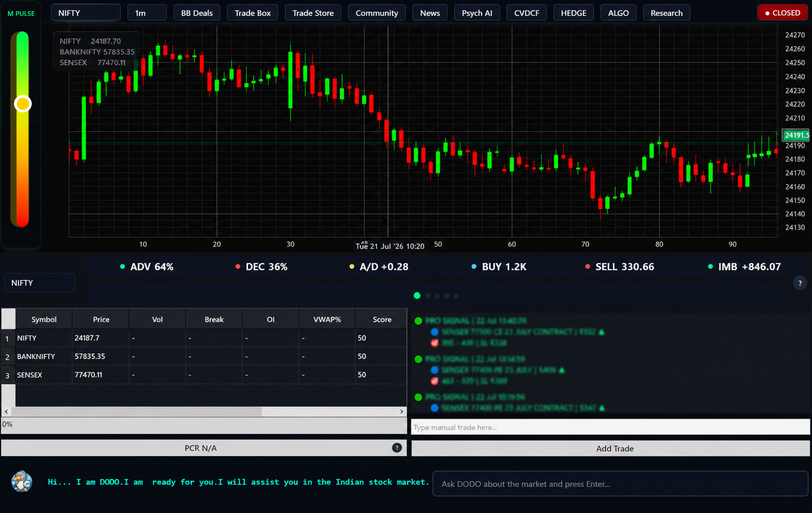Open the signals panel help question mark
The image size is (812, 513).
(800, 283)
